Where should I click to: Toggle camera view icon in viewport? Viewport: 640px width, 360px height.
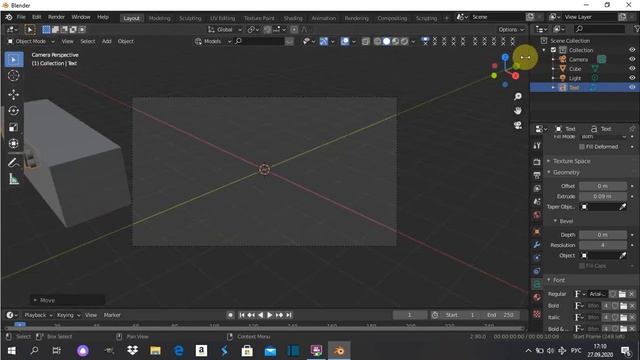click(518, 125)
